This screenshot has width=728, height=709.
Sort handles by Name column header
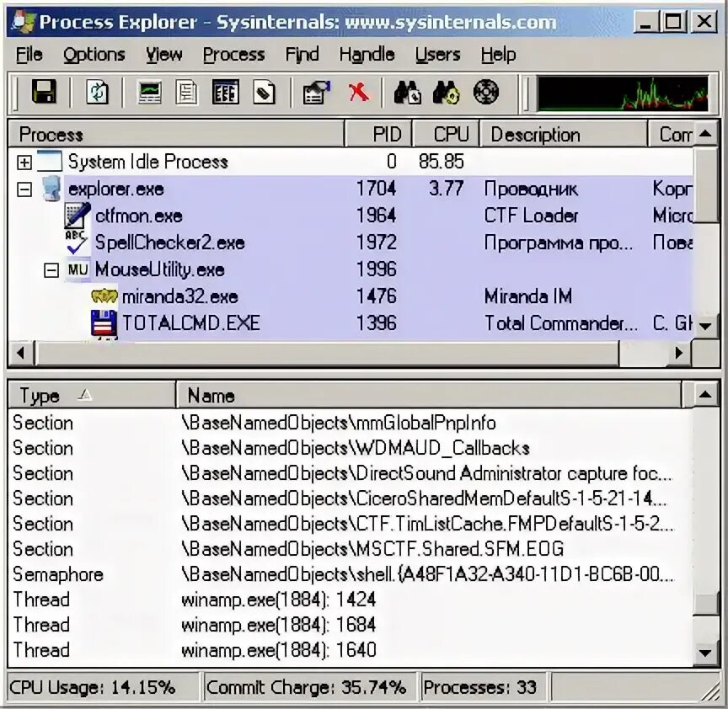(429, 395)
